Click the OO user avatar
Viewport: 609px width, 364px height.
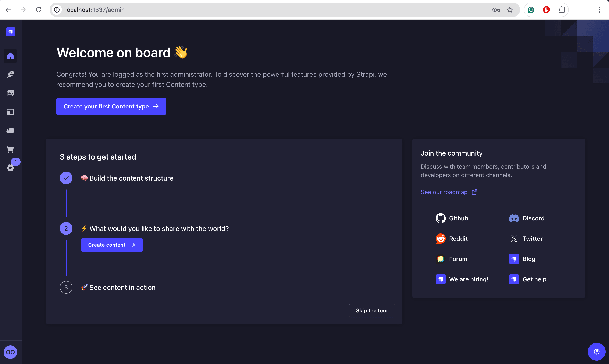[10, 352]
